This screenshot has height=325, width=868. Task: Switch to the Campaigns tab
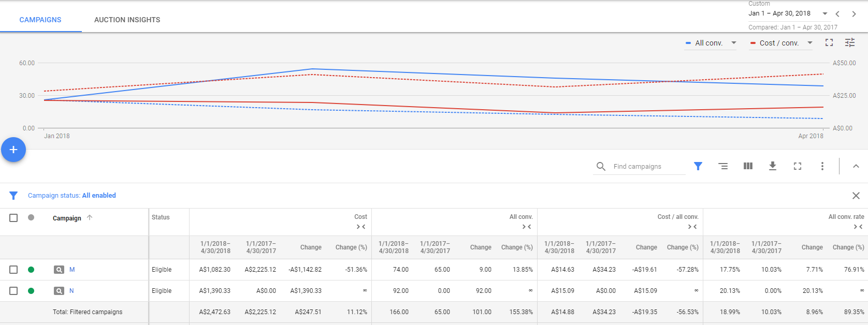(x=40, y=20)
